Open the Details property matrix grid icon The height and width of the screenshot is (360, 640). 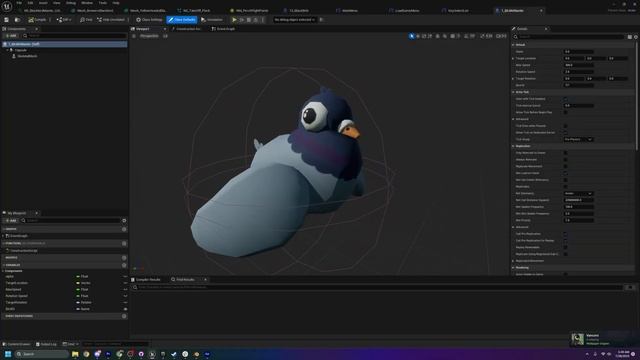click(630, 37)
